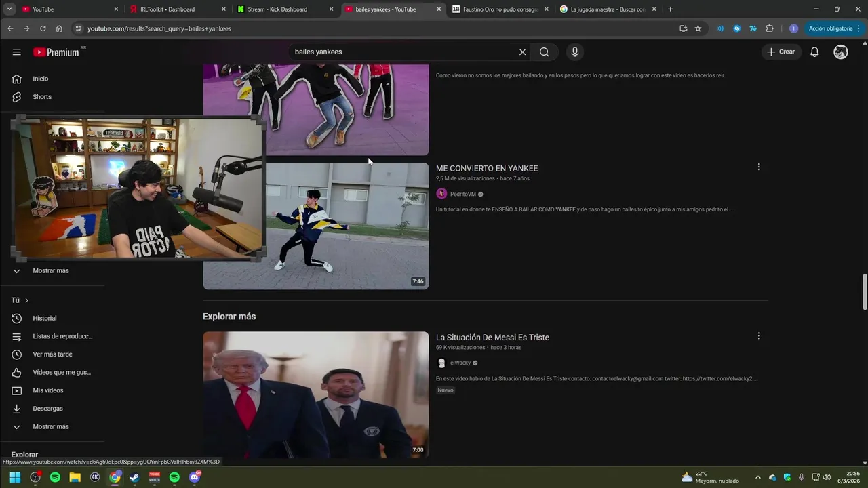Screen dimensions: 868x488
Task: Expand the Tú section chevron
Action: [x=26, y=300]
